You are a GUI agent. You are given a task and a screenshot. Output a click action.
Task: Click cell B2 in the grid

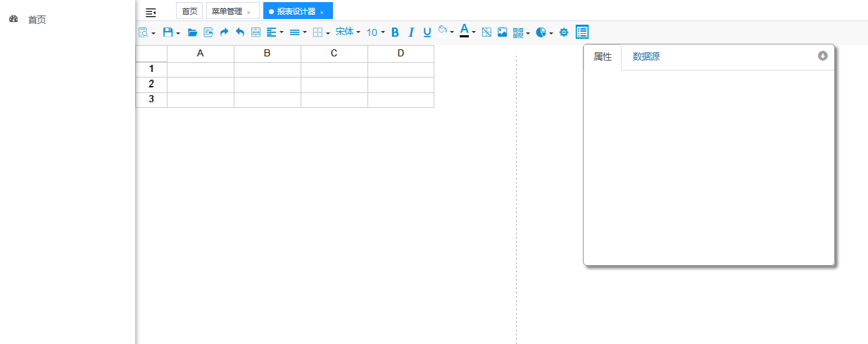point(268,85)
